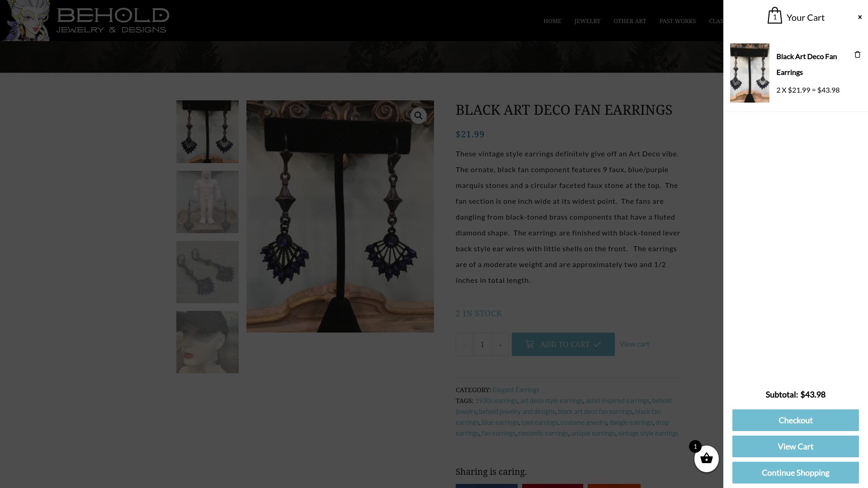Select the mannequin head earring thumbnail
Viewport: 868px width, 488px height.
click(x=208, y=342)
